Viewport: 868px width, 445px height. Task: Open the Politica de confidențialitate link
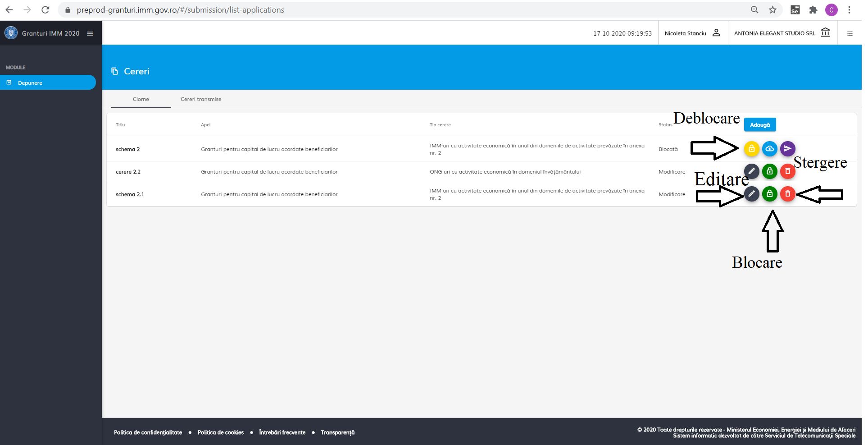tap(148, 432)
